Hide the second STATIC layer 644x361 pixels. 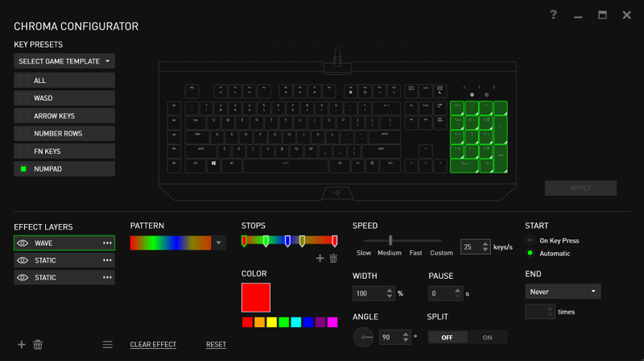click(23, 277)
